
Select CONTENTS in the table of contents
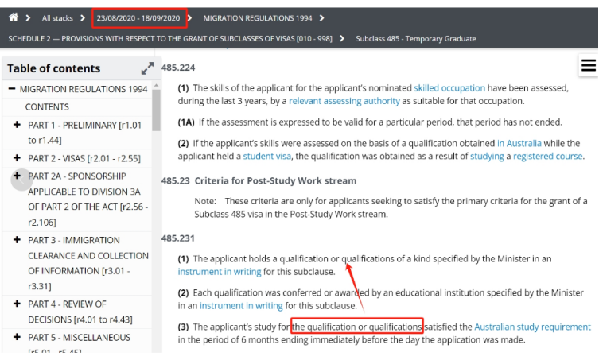click(x=47, y=106)
